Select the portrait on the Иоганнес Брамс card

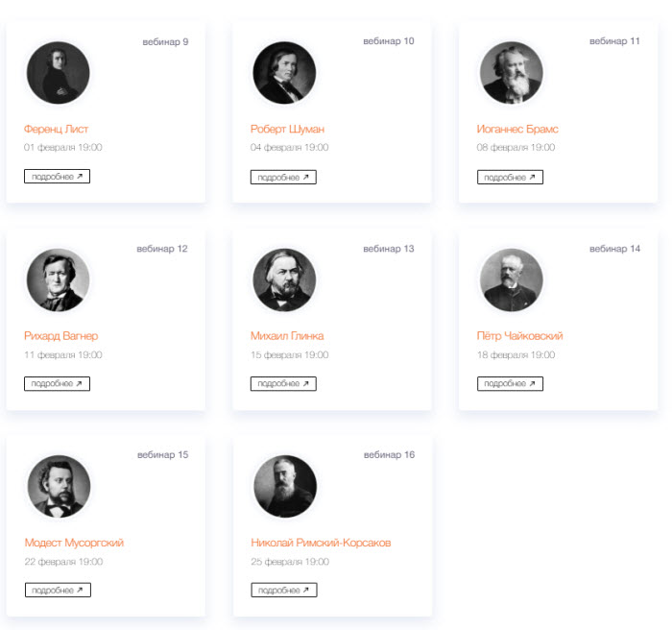click(x=511, y=73)
